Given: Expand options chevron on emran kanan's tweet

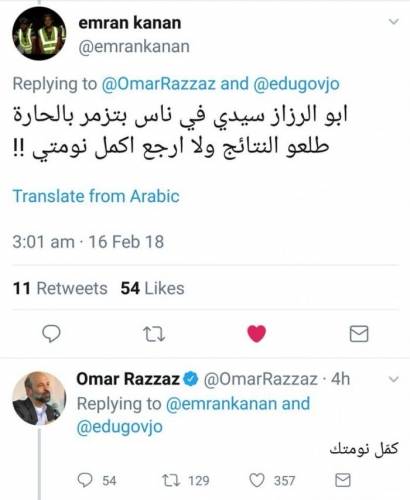Looking at the screenshot, I should [x=394, y=22].
